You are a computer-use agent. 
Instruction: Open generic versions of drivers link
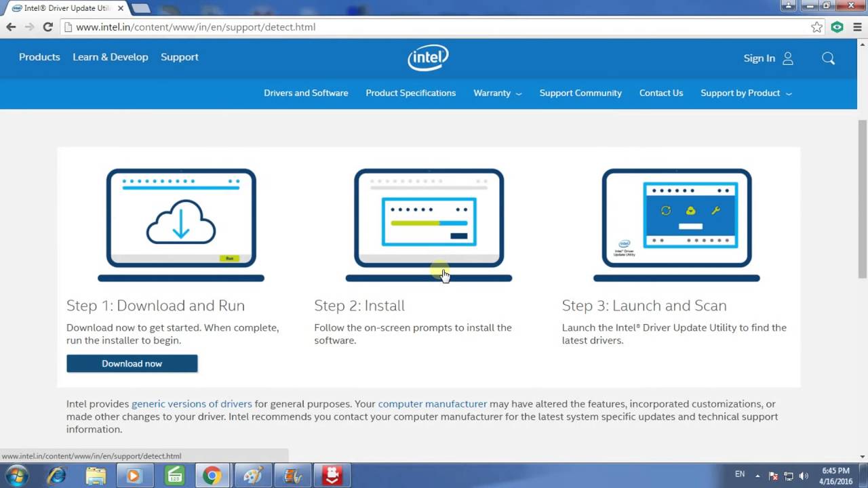click(x=192, y=403)
